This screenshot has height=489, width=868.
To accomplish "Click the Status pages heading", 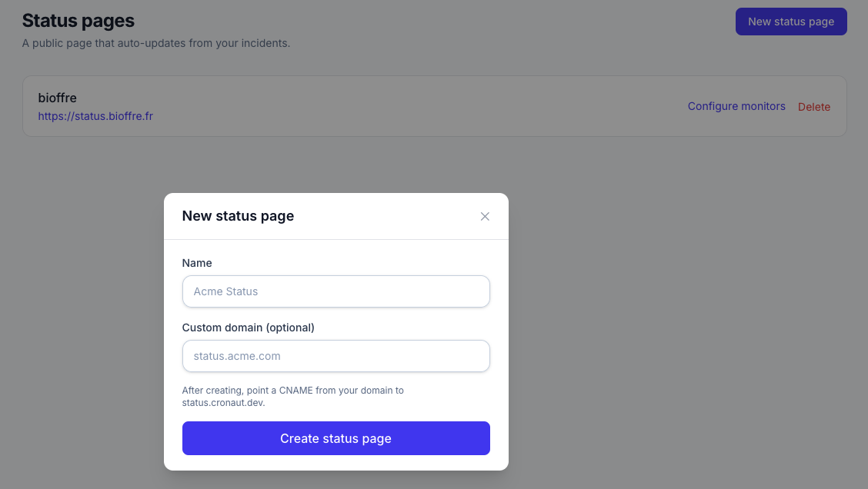I will (78, 21).
